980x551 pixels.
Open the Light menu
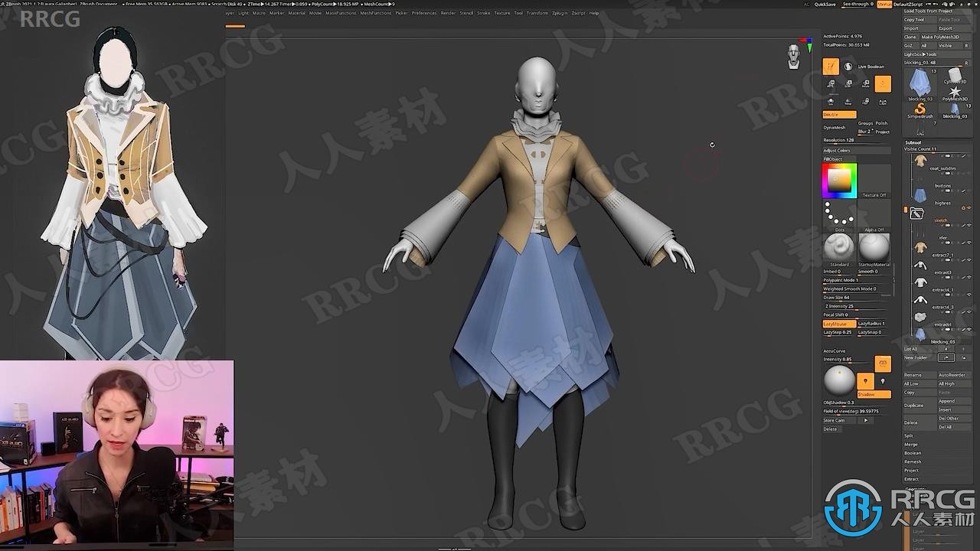coord(243,13)
